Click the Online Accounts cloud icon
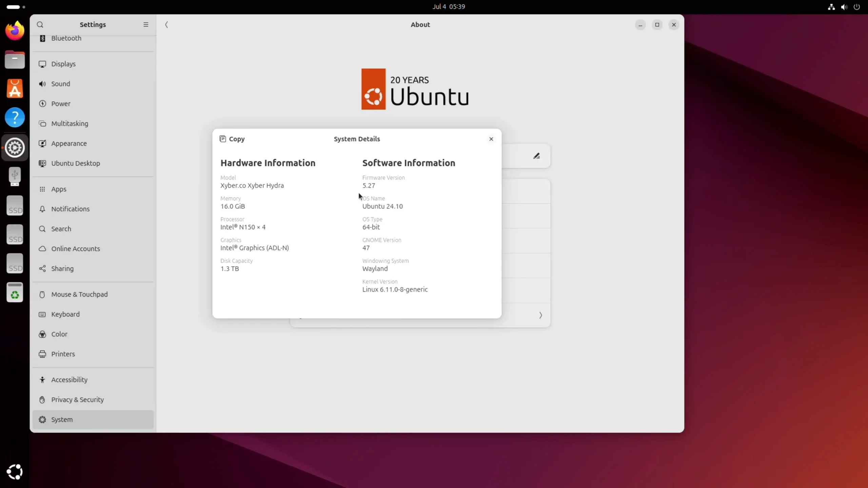Viewport: 868px width, 488px height. pyautogui.click(x=42, y=249)
